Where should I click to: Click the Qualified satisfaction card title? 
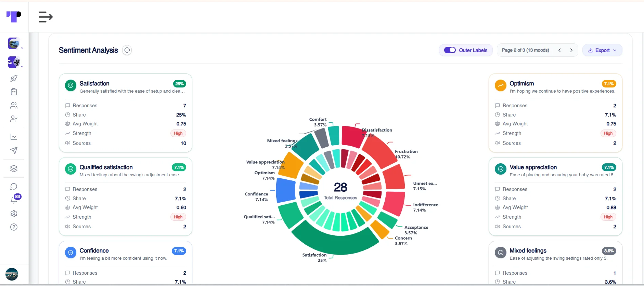click(x=106, y=167)
